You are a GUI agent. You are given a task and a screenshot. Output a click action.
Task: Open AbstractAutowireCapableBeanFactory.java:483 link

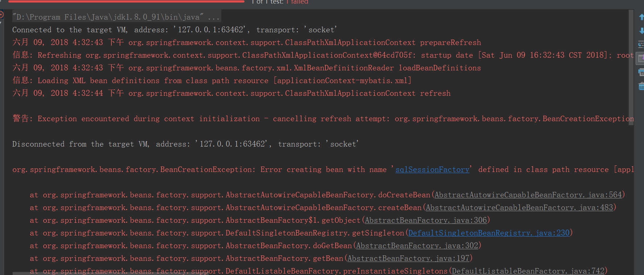[x=519, y=208]
